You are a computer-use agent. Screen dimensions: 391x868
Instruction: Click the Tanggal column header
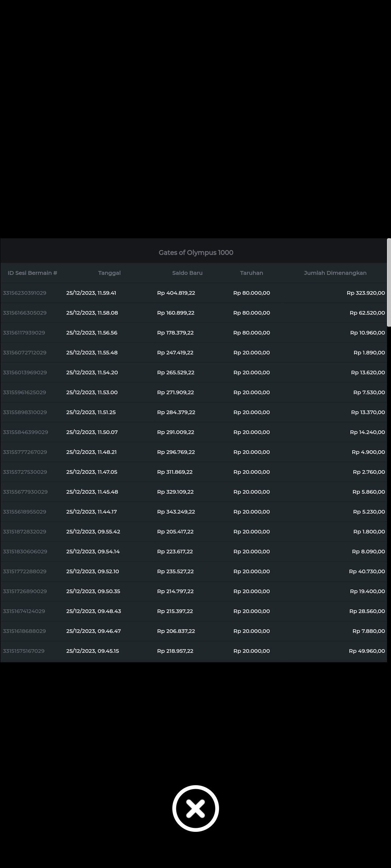tap(109, 273)
